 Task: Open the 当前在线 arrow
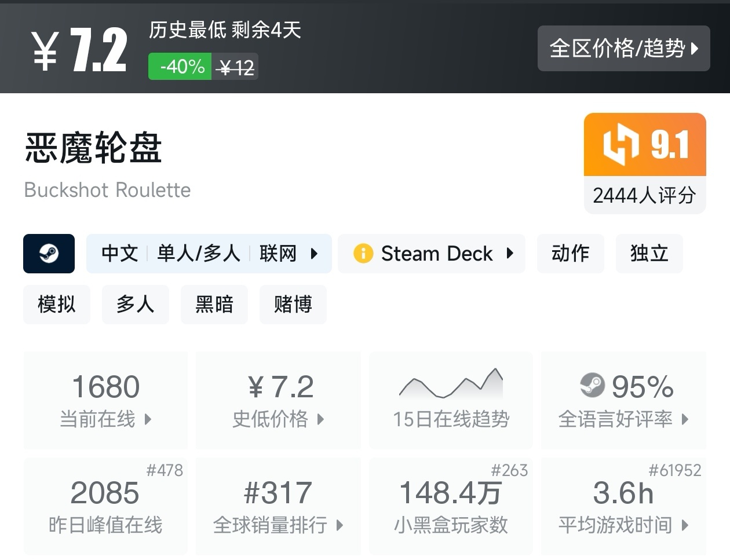(148, 419)
